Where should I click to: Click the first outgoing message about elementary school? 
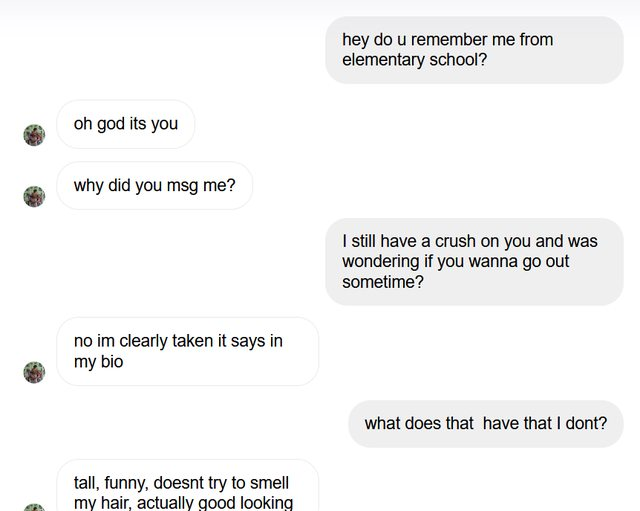tap(474, 50)
